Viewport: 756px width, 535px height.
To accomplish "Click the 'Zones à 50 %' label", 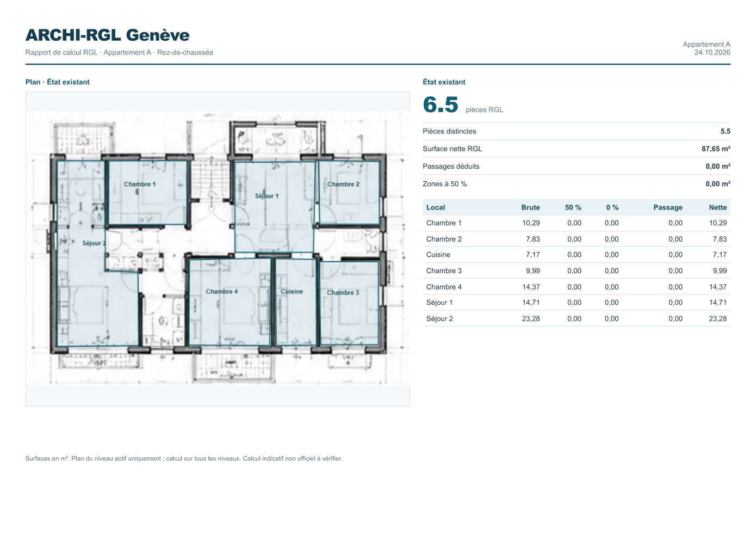I will coord(445,183).
